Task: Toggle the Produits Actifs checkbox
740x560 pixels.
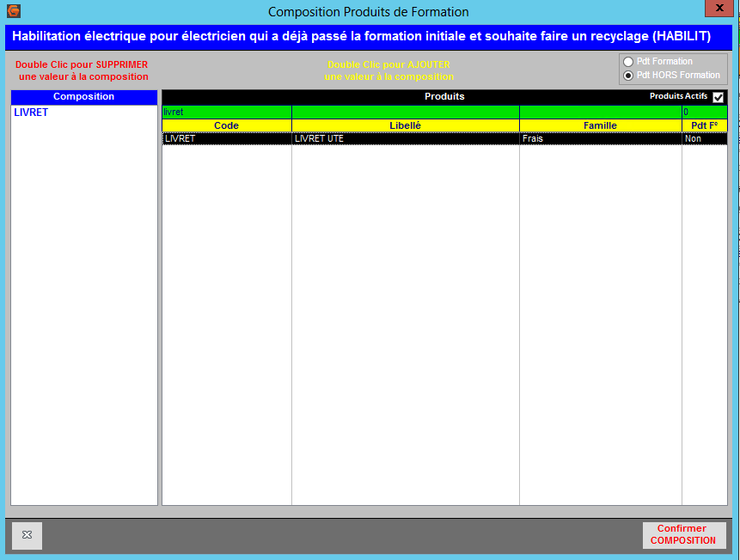Action: pyautogui.click(x=719, y=97)
